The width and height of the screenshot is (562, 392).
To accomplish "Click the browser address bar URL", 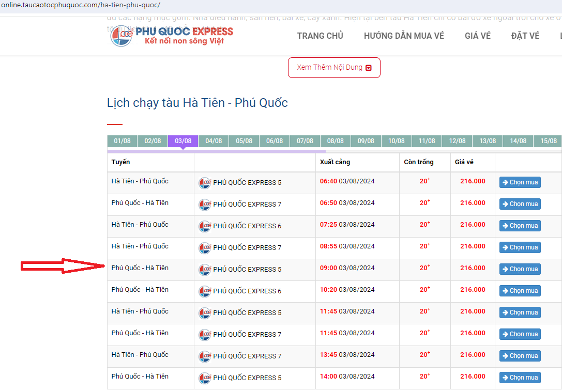I will (x=81, y=5).
